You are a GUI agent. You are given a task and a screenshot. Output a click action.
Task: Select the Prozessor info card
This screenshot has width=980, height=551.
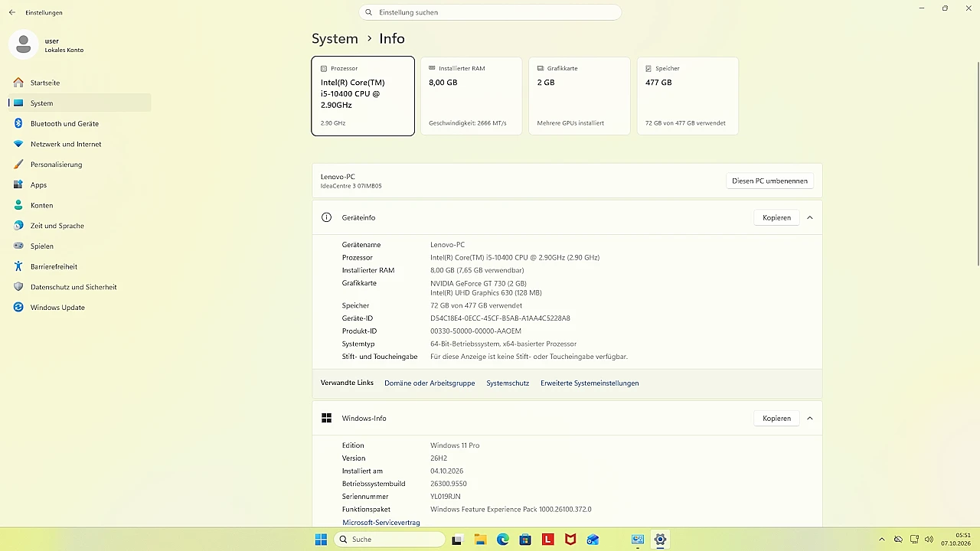(x=363, y=96)
